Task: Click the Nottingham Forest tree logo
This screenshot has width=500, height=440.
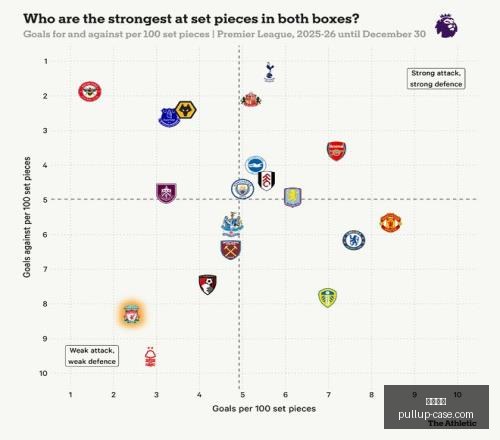Action: pos(150,357)
